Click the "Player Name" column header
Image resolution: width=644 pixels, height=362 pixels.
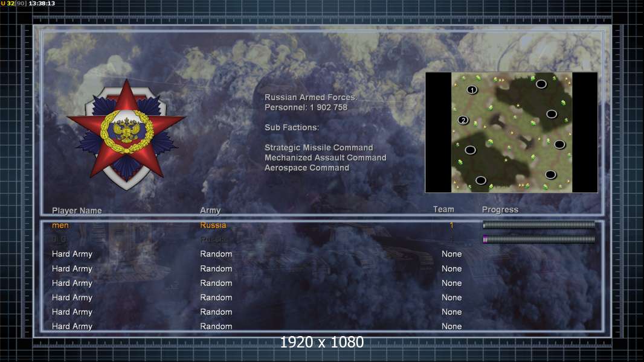point(77,211)
